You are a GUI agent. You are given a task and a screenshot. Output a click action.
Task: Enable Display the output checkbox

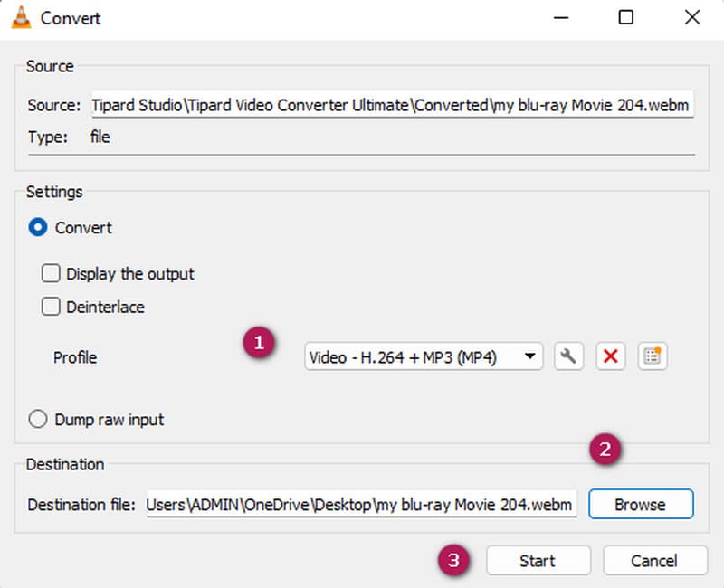(52, 273)
